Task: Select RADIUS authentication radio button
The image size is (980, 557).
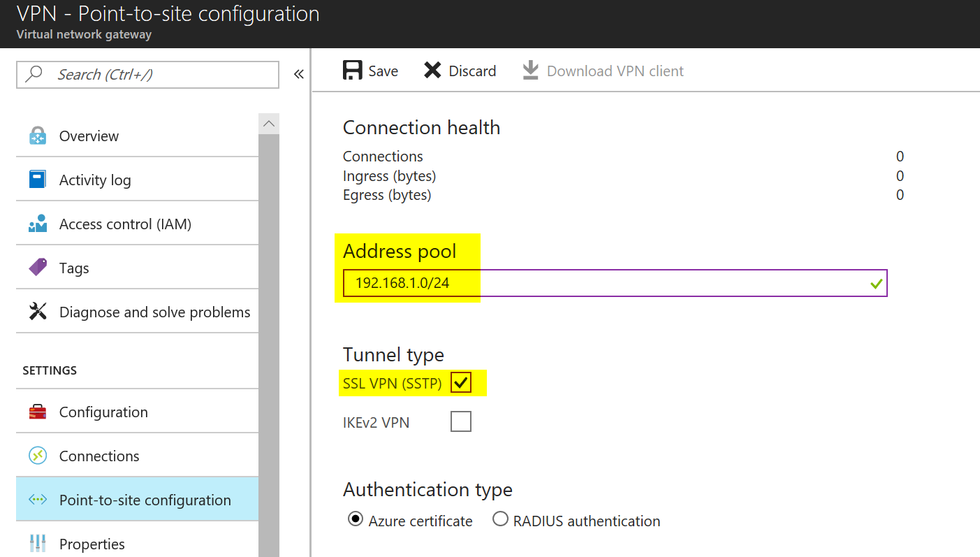Action: point(500,519)
